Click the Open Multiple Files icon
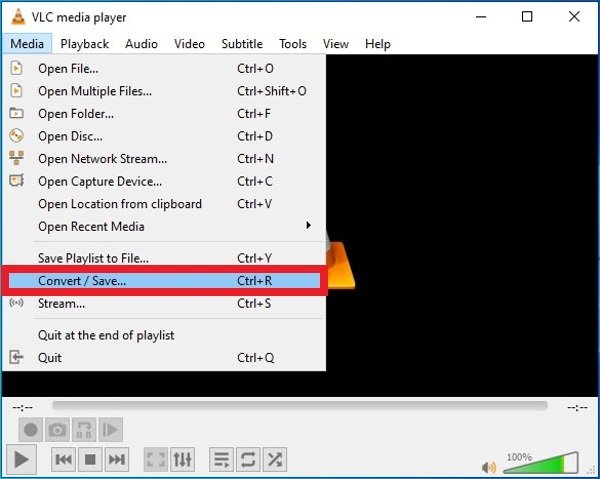The height and width of the screenshot is (479, 600). 16,91
